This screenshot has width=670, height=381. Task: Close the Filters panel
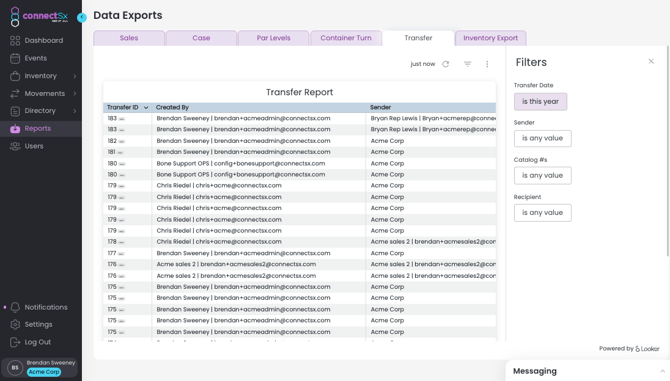coord(651,62)
